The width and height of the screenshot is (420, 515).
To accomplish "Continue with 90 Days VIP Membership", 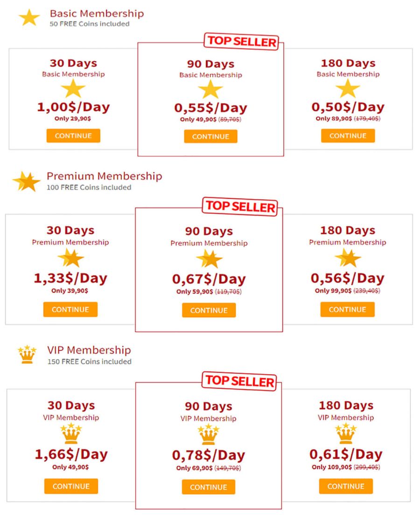I will (x=208, y=487).
